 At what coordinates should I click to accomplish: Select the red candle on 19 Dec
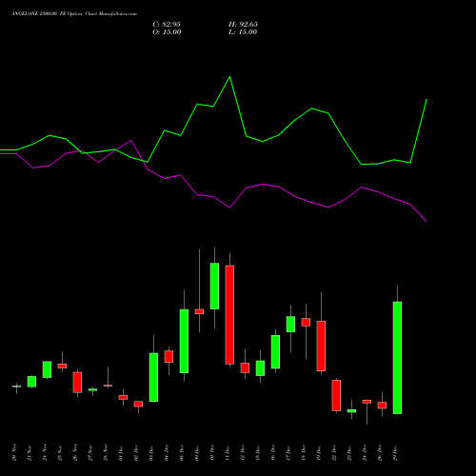[321, 346]
